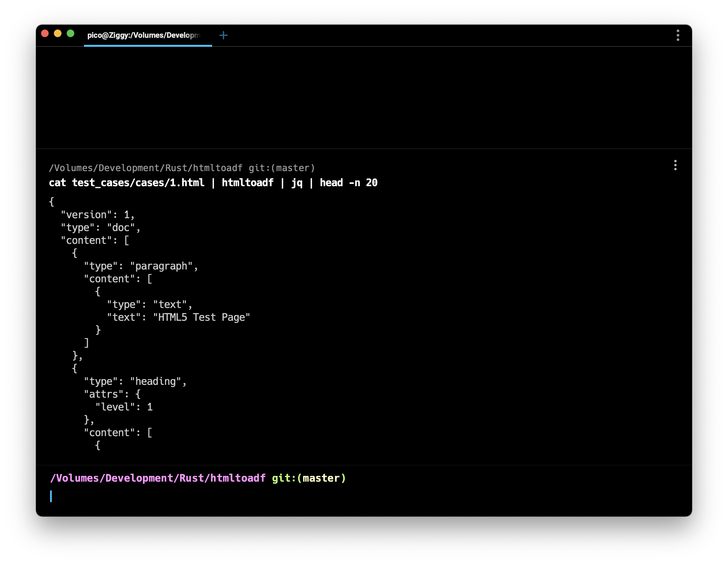This screenshot has height=564, width=728.
Task: Click the jq word in the command
Action: 297,183
